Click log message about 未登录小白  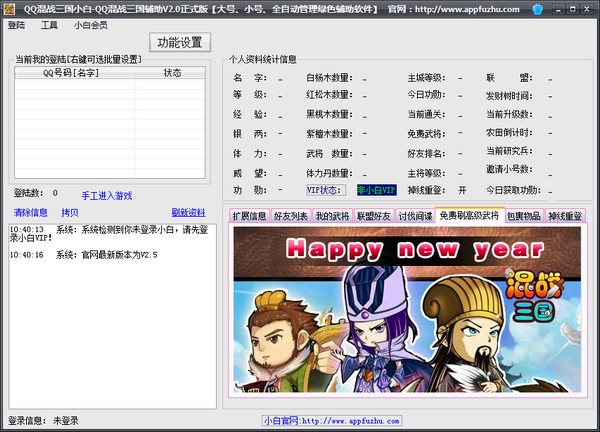[109, 233]
